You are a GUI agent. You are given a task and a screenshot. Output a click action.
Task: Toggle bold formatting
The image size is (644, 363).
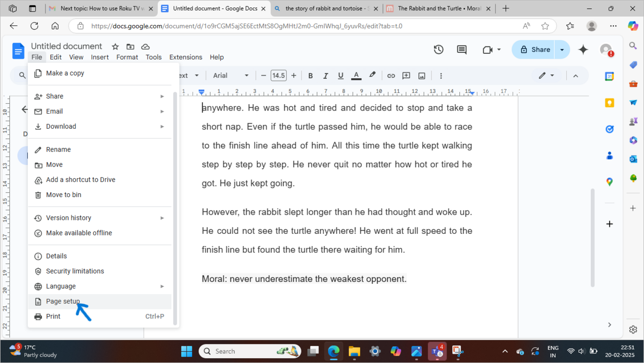tap(310, 76)
